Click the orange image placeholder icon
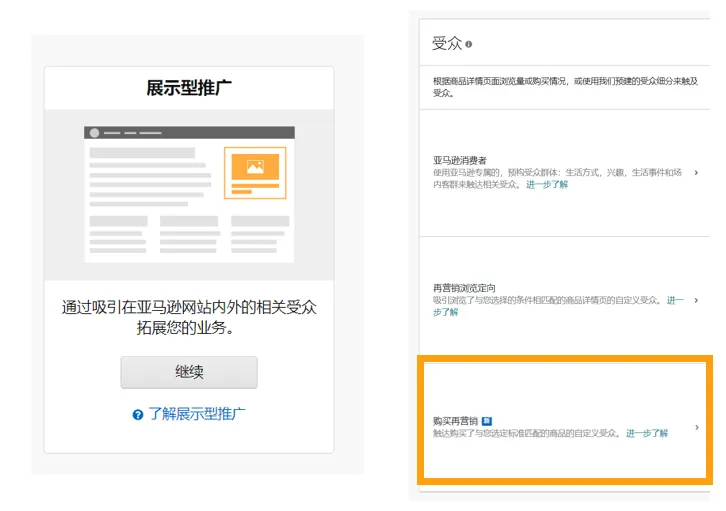The width and height of the screenshot is (726, 511). pyautogui.click(x=255, y=167)
